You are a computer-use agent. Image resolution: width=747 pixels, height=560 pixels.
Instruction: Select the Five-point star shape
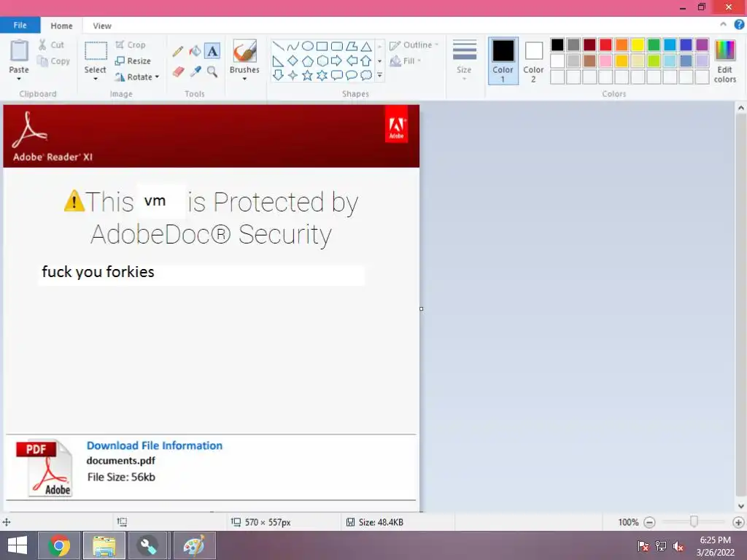308,75
